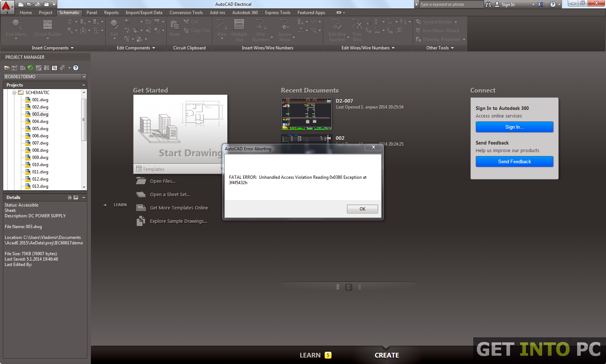Click Open a Sheet Set... link

click(170, 195)
